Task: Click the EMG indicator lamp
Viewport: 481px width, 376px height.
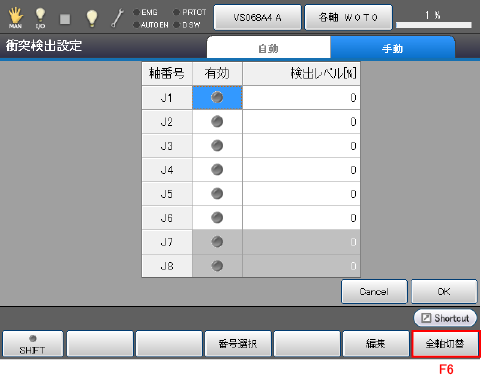Action: coord(136,12)
